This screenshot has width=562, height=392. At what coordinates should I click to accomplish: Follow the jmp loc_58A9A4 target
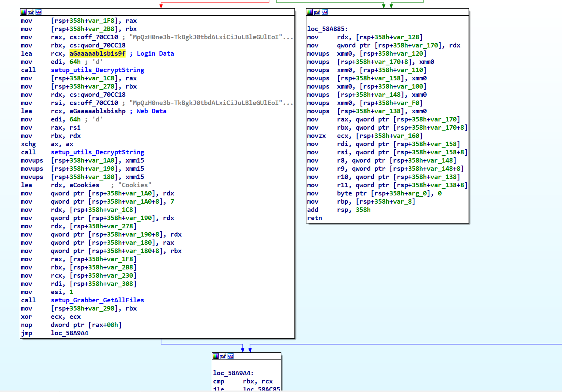point(70,333)
